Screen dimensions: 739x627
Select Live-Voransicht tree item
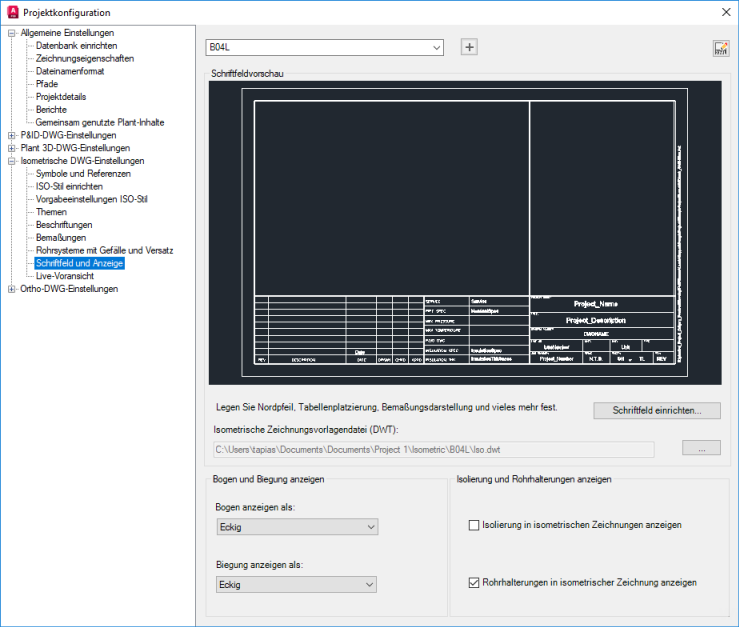coord(65,276)
